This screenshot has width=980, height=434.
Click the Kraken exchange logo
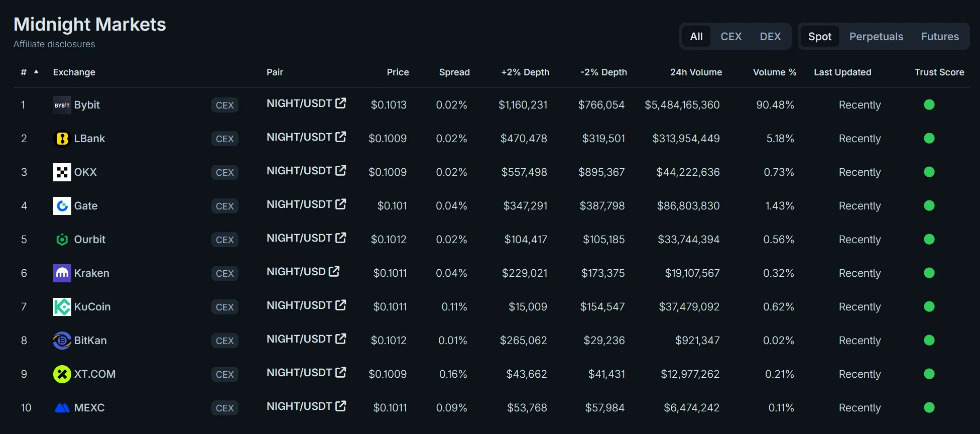(x=62, y=273)
